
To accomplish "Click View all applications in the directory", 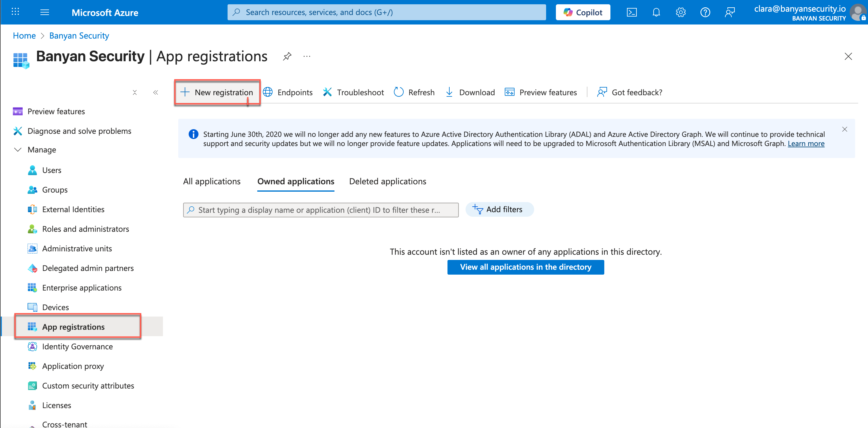I will tap(525, 267).
